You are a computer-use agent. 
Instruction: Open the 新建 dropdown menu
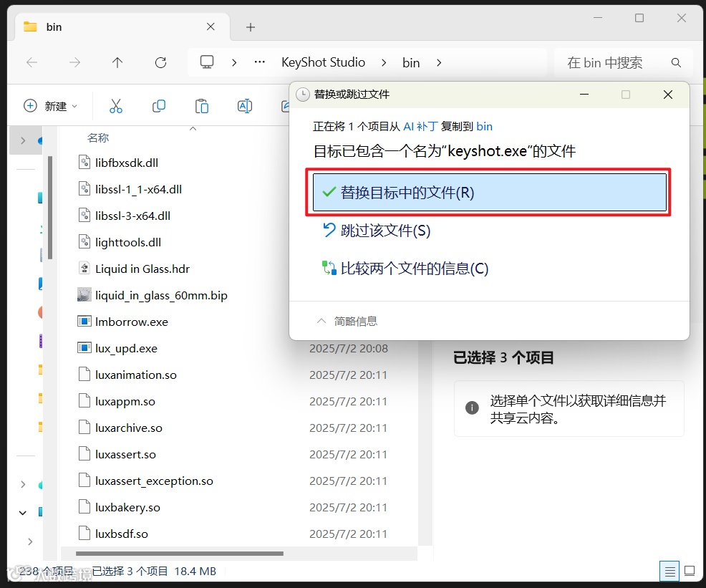(50, 106)
